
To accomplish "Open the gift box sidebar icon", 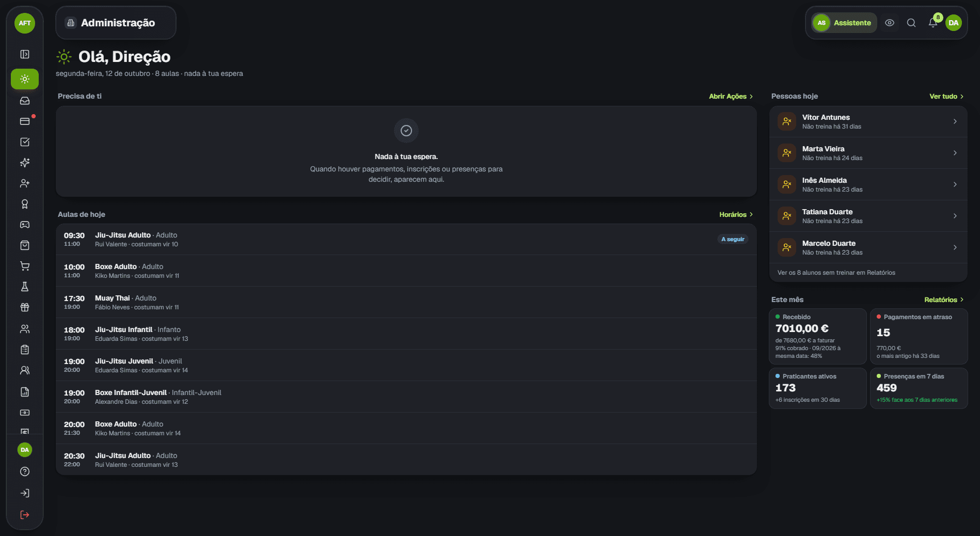I will 25,307.
